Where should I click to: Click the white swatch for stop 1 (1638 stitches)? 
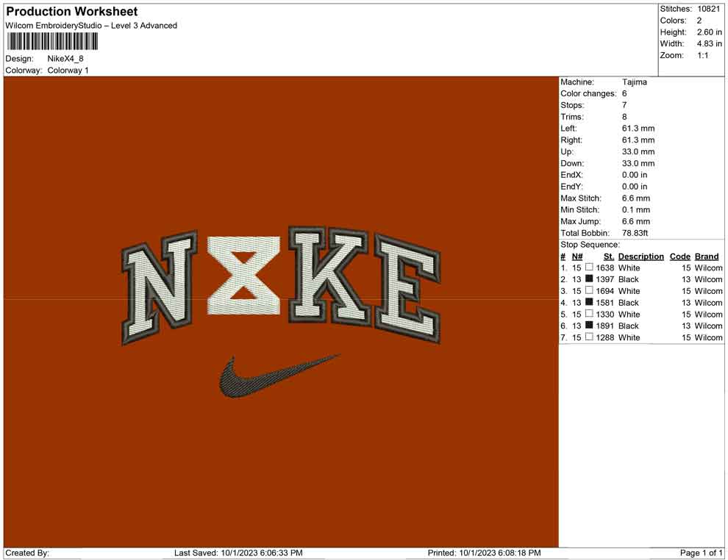589,268
